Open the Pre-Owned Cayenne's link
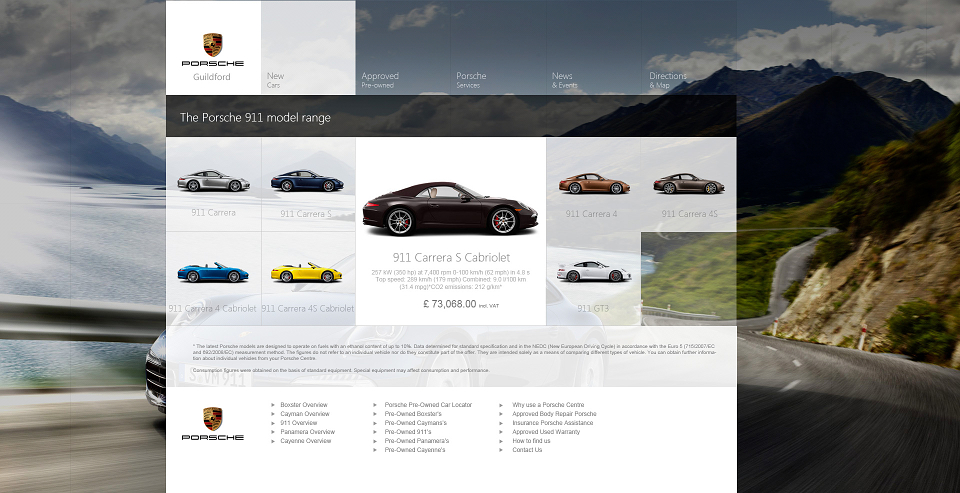This screenshot has width=960, height=493. point(414,450)
